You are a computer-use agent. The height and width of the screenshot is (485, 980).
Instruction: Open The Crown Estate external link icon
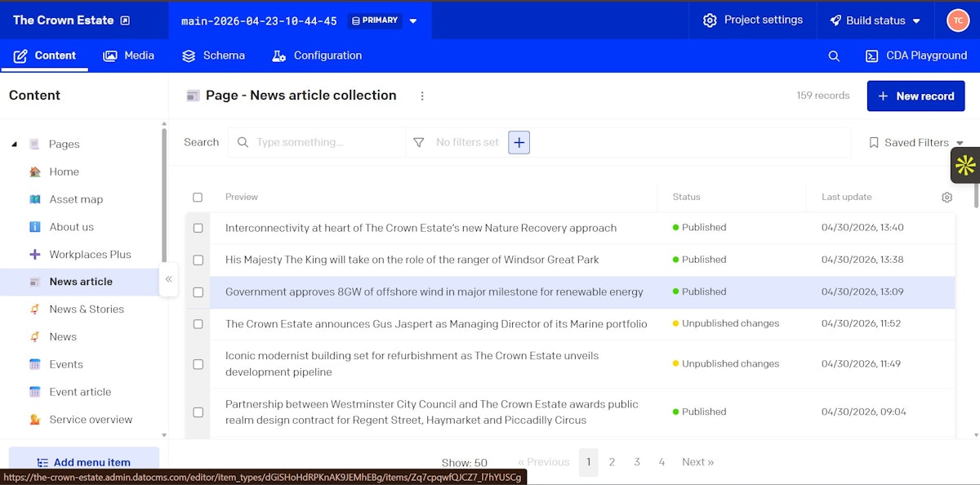point(125,20)
